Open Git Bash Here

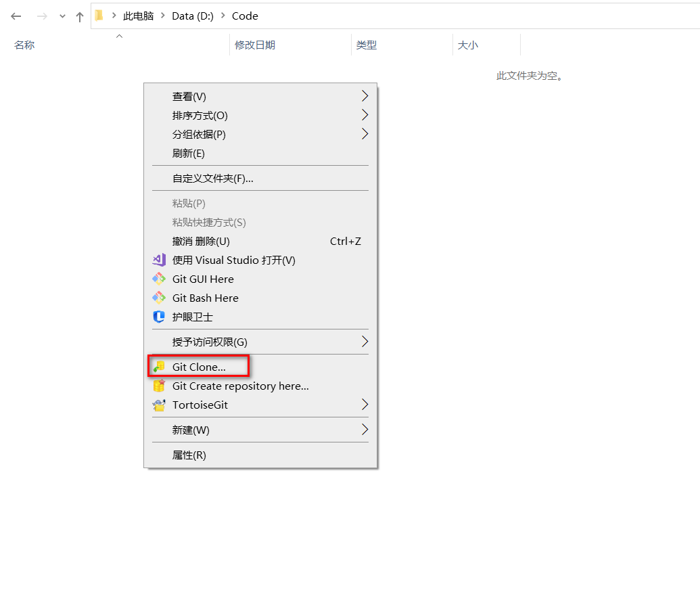(260, 298)
